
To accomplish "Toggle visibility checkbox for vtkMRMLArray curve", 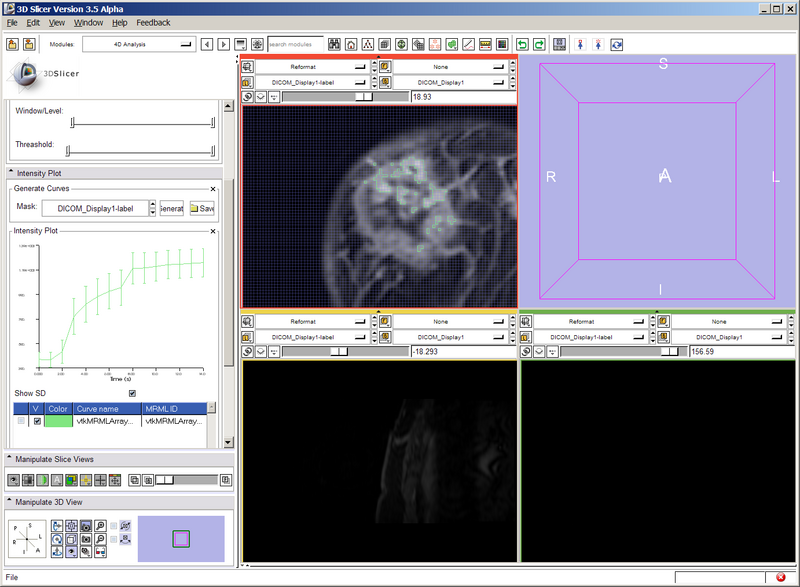I will pos(38,422).
